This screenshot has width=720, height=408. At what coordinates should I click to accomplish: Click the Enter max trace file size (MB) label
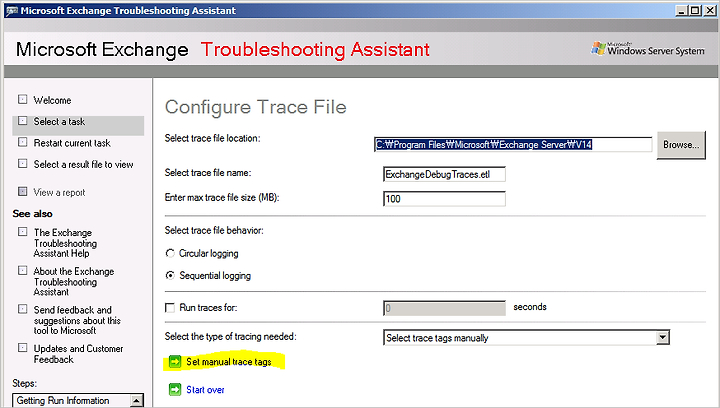(x=222, y=197)
